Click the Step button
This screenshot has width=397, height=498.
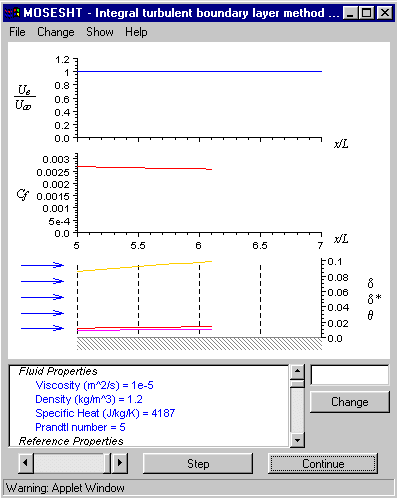198,464
